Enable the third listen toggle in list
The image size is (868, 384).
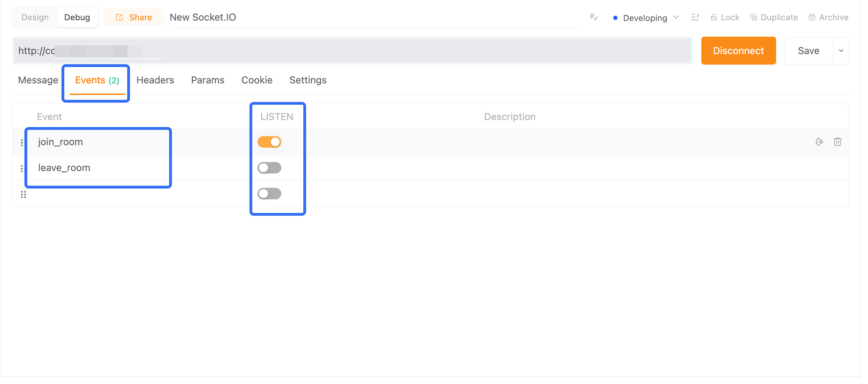click(269, 193)
